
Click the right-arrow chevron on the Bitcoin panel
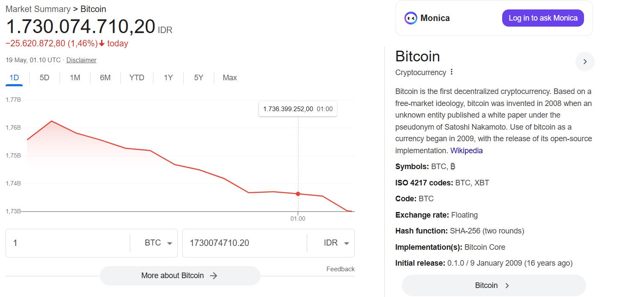(585, 62)
